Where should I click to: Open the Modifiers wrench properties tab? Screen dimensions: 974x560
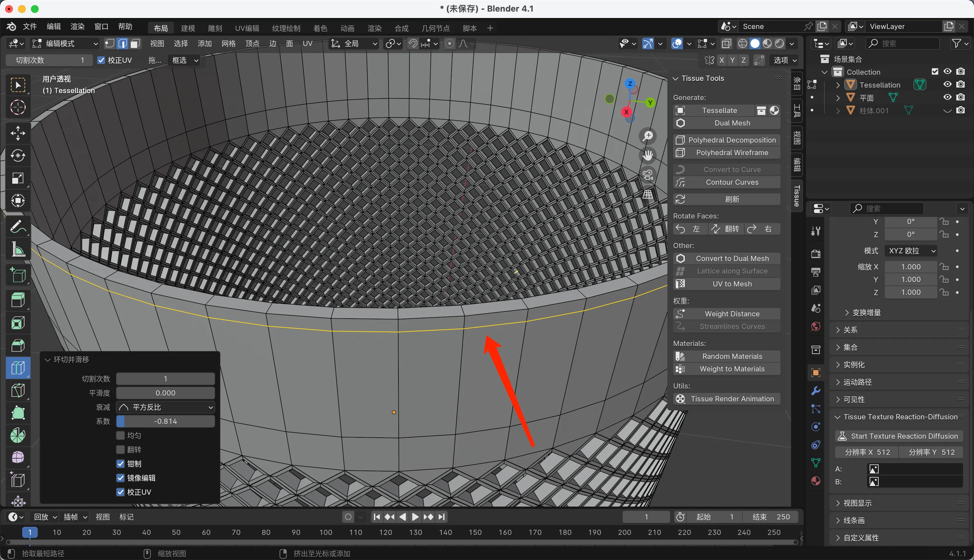tap(816, 391)
